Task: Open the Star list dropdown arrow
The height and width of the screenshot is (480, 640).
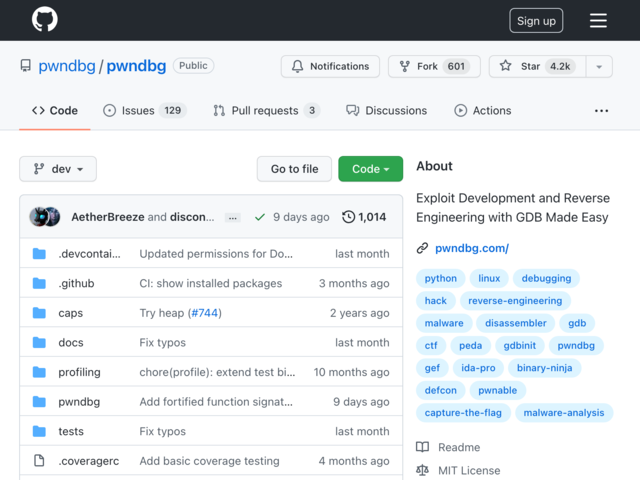Action: 599,67
